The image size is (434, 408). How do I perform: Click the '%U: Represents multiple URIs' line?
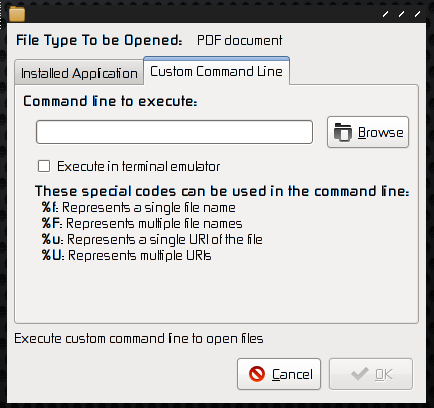click(126, 255)
